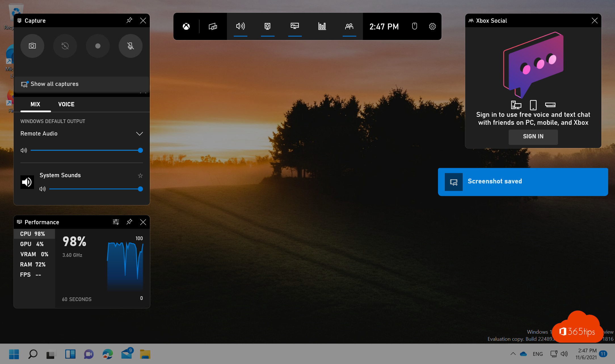This screenshot has width=615, height=364.
Task: Toggle pin for Capture panel
Action: pos(129,20)
